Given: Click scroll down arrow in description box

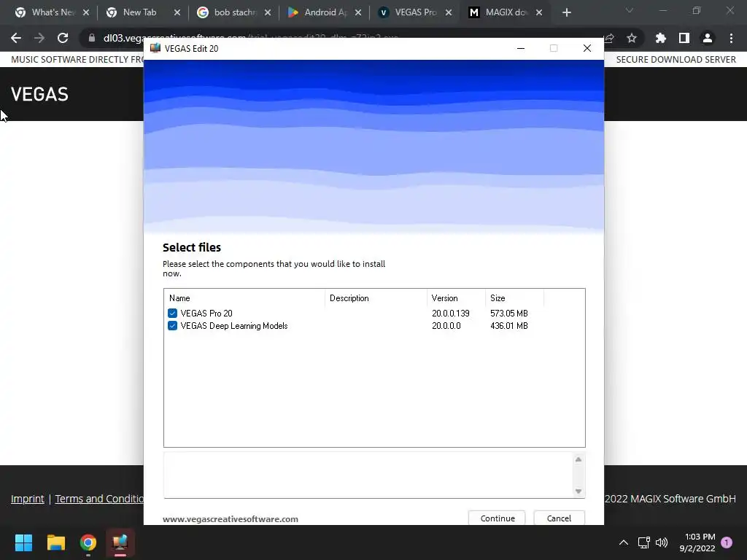Looking at the screenshot, I should (x=578, y=491).
